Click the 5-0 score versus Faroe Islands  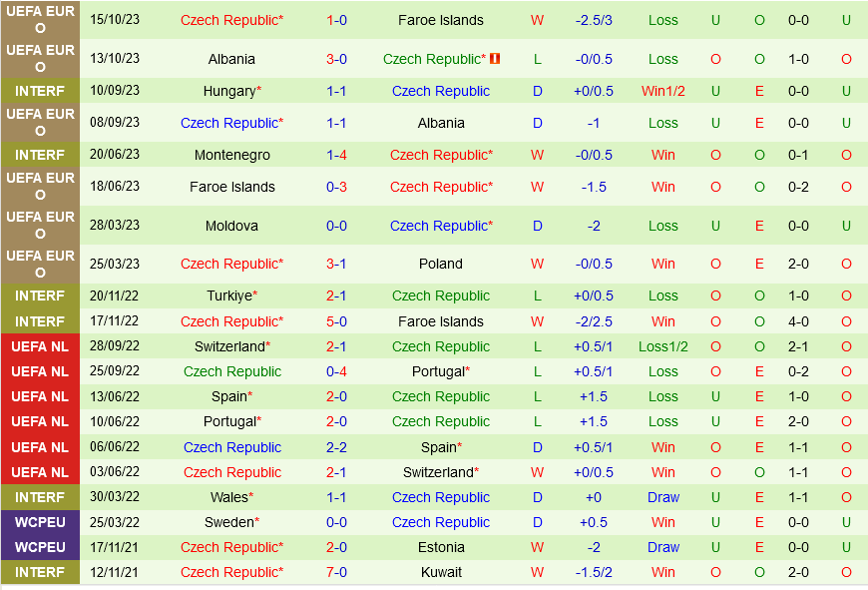pos(336,321)
